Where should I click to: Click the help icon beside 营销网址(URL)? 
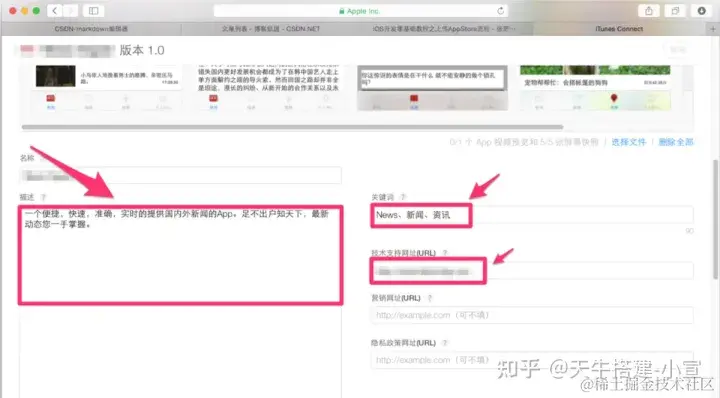coord(430,298)
